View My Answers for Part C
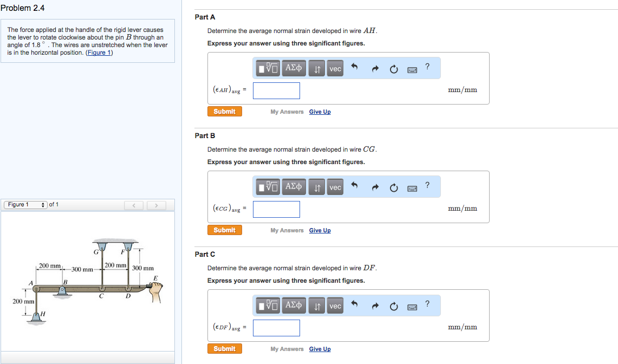618x364 pixels. pyautogui.click(x=286, y=348)
